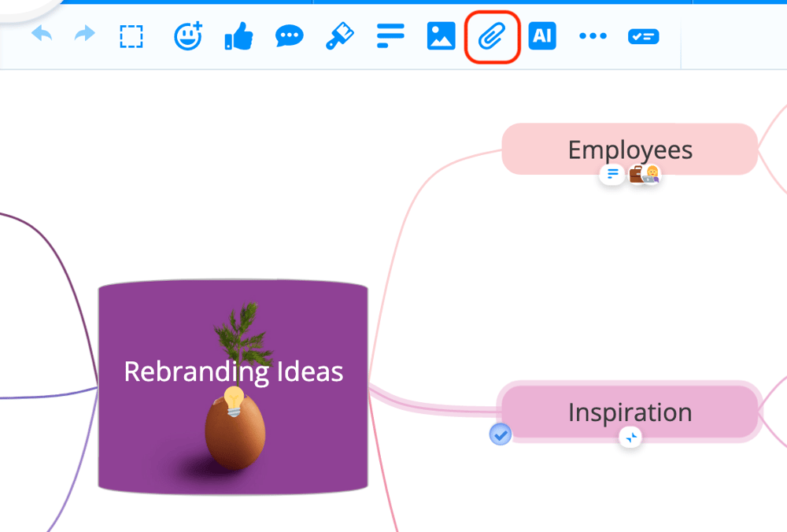
Task: Launch the AI assistant from the toolbar
Action: [x=542, y=36]
